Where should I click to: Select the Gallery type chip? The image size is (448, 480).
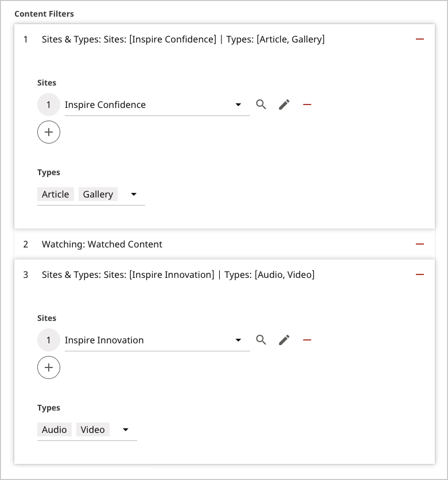98,194
